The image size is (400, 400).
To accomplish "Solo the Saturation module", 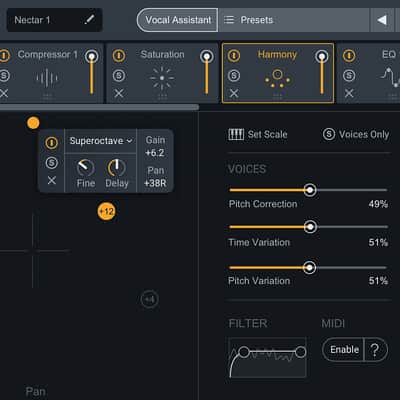I will tap(119, 76).
